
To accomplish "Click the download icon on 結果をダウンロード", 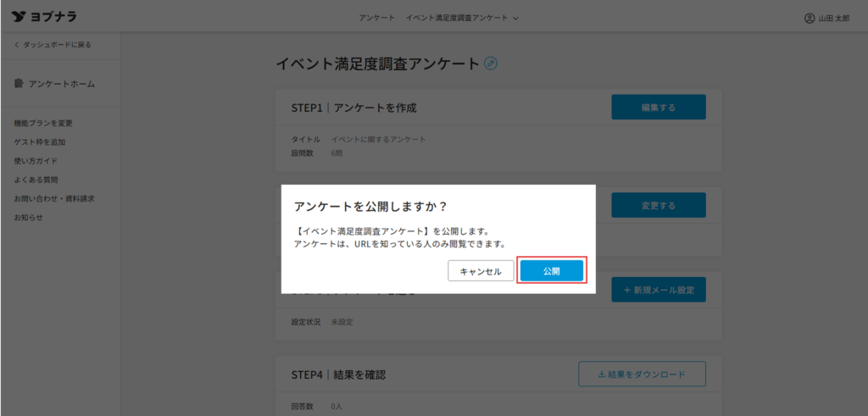I will pyautogui.click(x=601, y=374).
